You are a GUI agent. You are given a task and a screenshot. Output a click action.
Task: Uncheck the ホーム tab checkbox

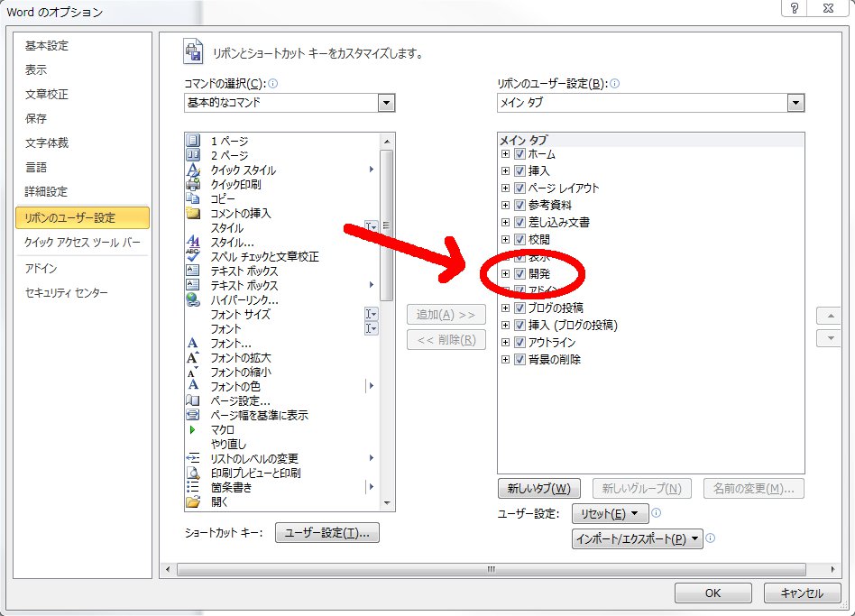coord(519,154)
